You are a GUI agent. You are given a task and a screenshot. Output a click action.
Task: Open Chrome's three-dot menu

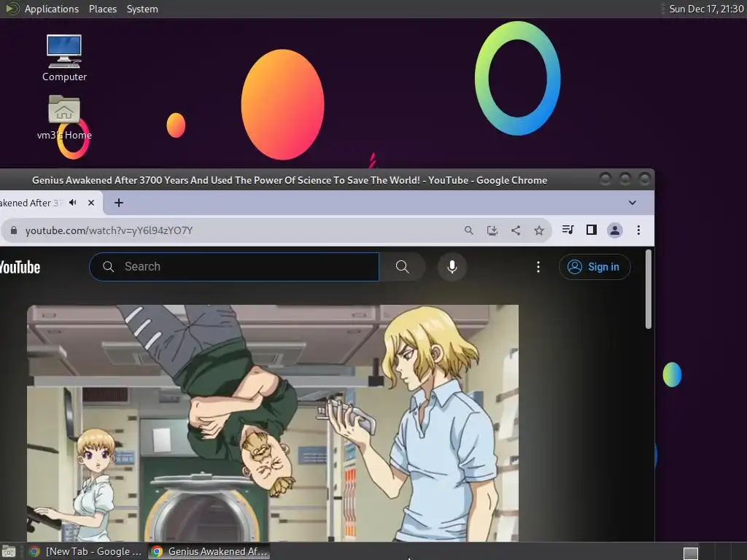[638, 230]
